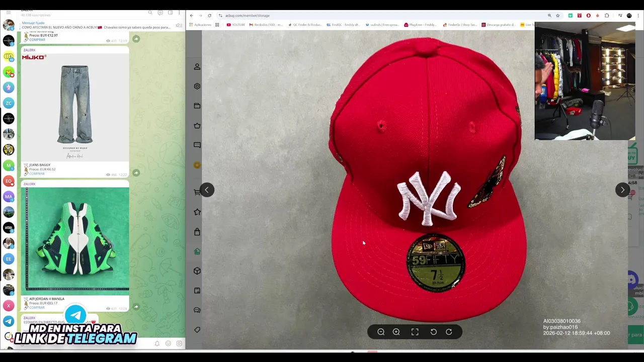Screen dimensions: 644x362
Task: Toggle fullscreen in the image viewer
Action: 415,332
